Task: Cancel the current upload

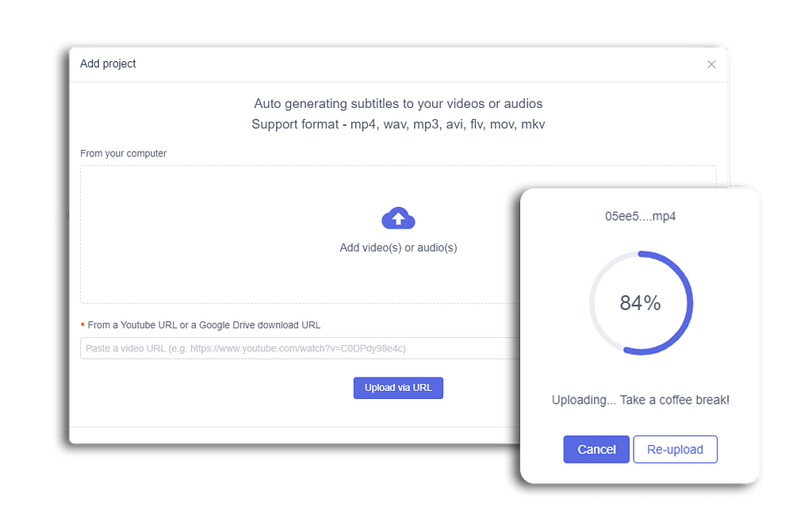Action: click(596, 449)
